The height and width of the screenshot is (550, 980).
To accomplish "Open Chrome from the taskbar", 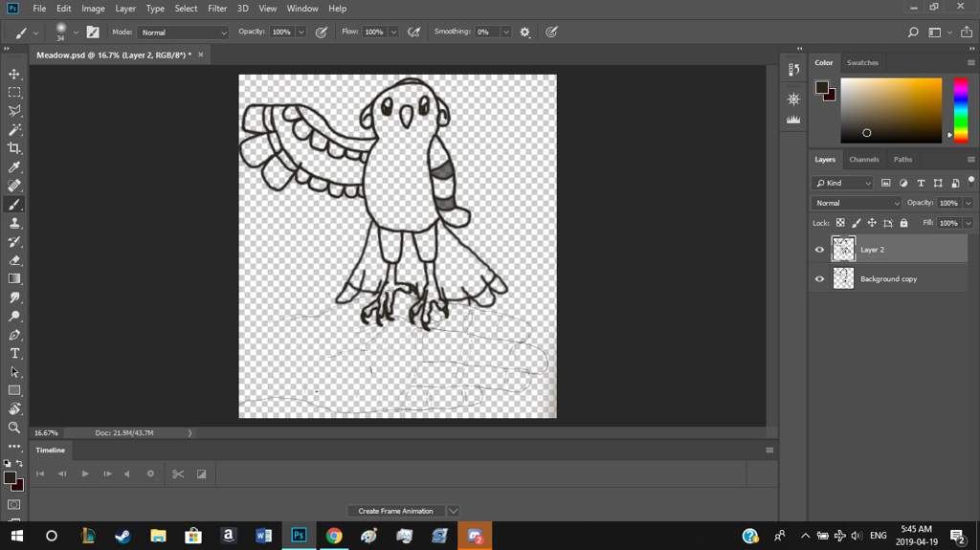I will (x=334, y=536).
